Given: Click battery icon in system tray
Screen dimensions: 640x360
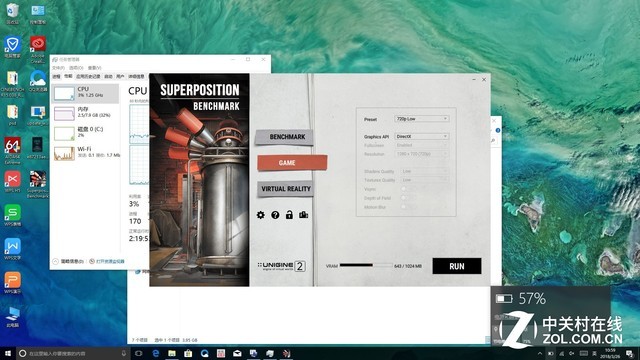Looking at the screenshot, I should 551,353.
